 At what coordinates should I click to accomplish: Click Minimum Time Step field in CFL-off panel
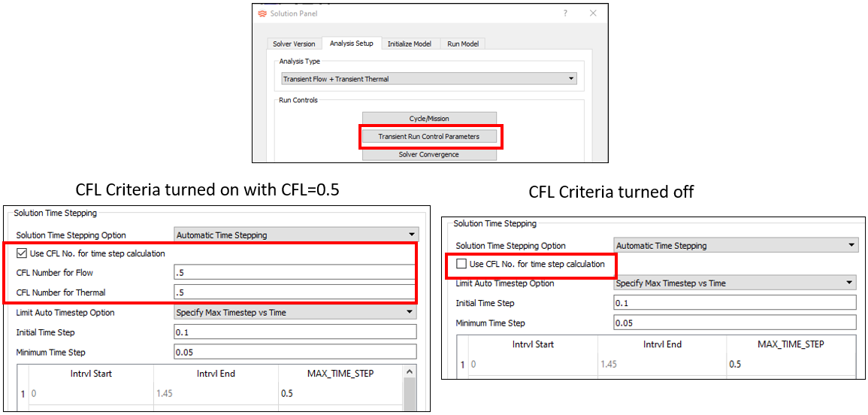click(734, 323)
